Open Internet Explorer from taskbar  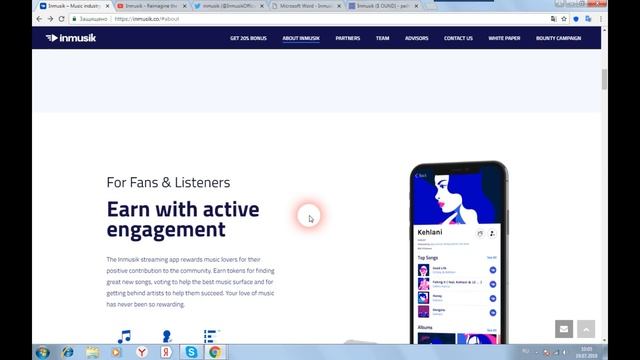point(68,352)
